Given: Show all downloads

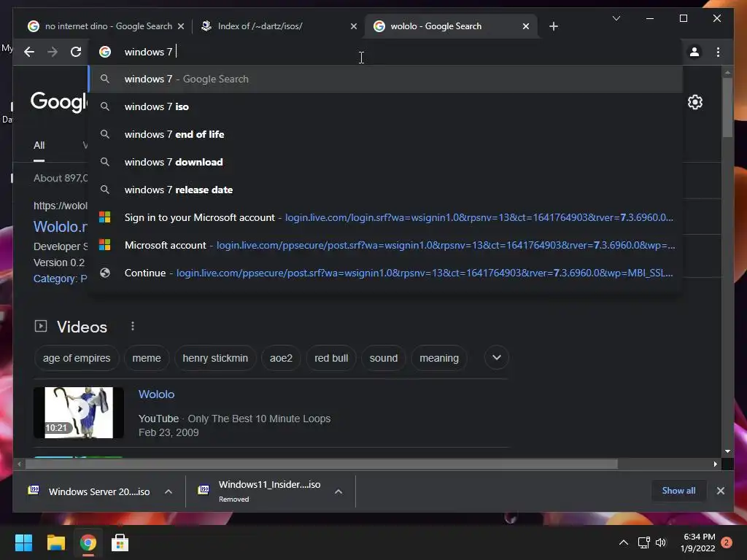Looking at the screenshot, I should 678,491.
